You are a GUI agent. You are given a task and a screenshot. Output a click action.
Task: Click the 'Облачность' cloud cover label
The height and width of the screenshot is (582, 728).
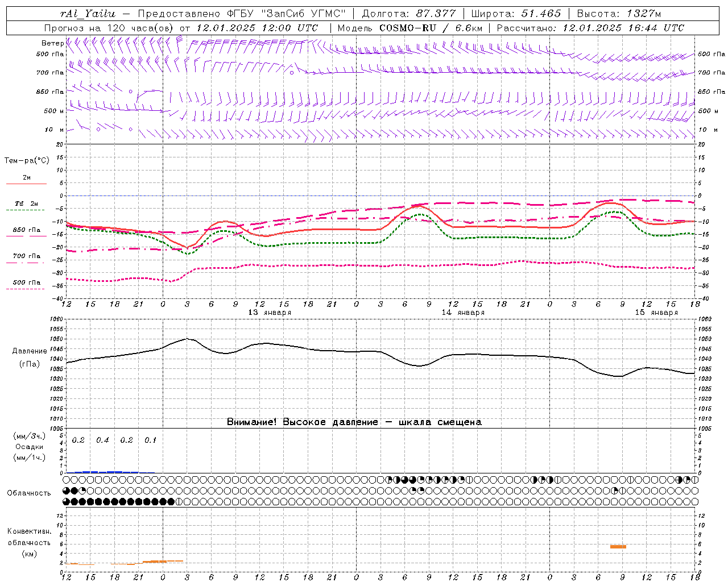29,493
